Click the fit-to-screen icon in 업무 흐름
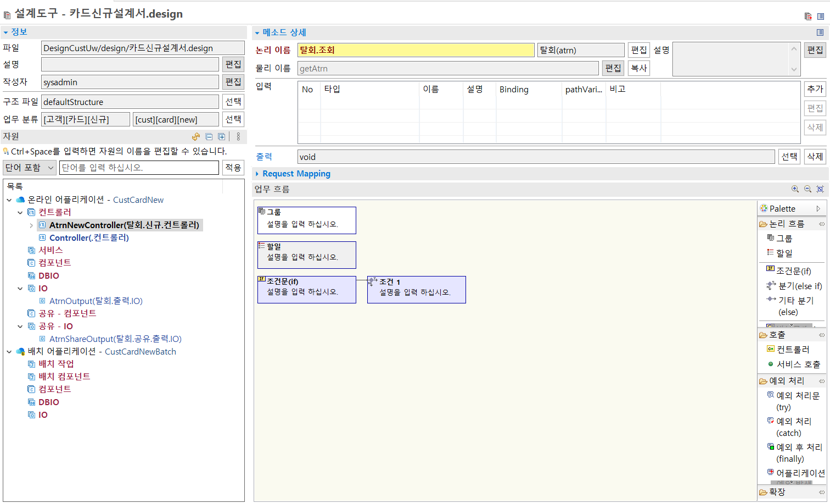Viewport: 830px width, 503px height. pos(820,189)
